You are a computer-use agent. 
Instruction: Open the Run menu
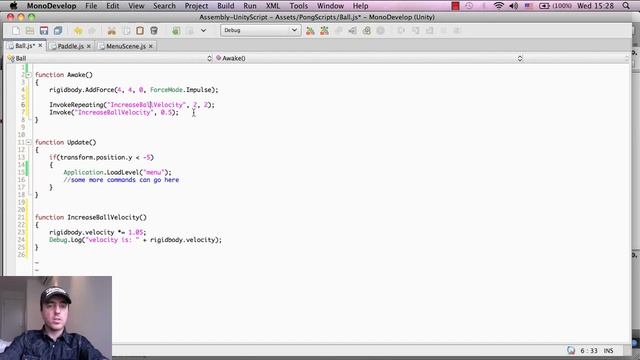click(x=250, y=6)
